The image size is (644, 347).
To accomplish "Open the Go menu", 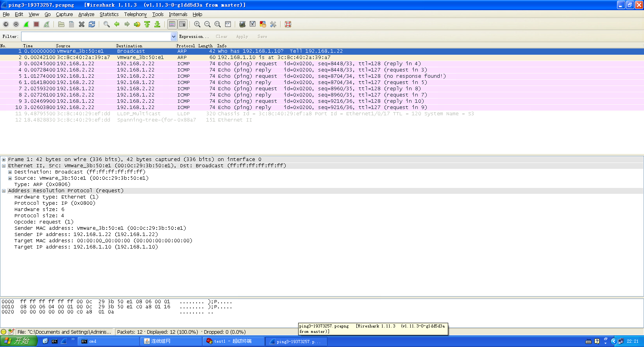I will (48, 14).
